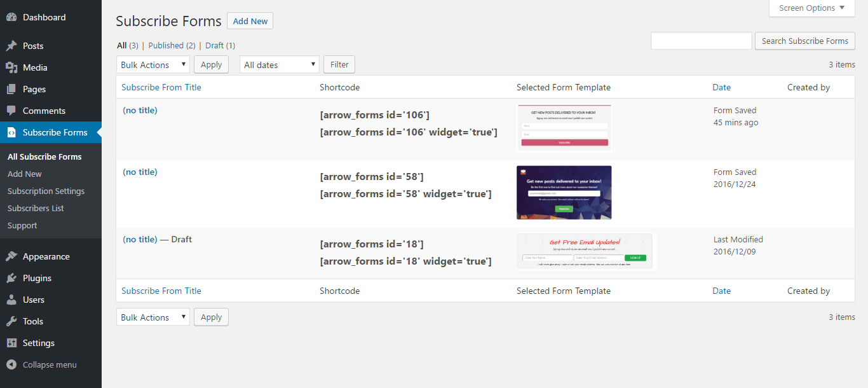This screenshot has width=868, height=388.
Task: Open Subscribers List submenu item
Action: pyautogui.click(x=36, y=208)
